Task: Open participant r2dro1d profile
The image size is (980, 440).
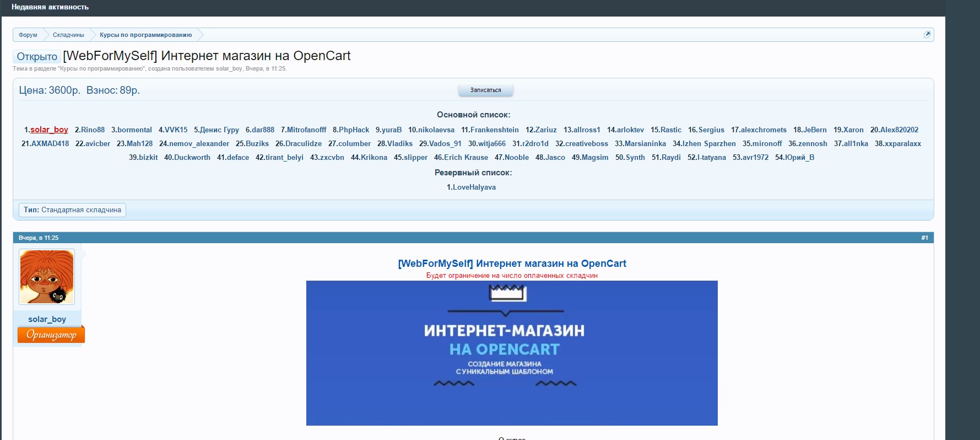Action: tap(535, 143)
